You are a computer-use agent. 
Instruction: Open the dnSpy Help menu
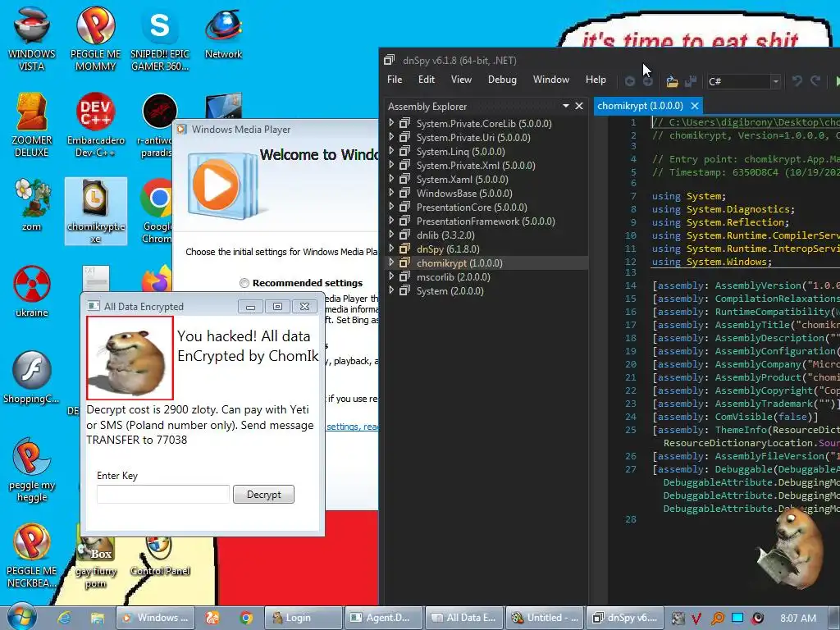click(596, 80)
